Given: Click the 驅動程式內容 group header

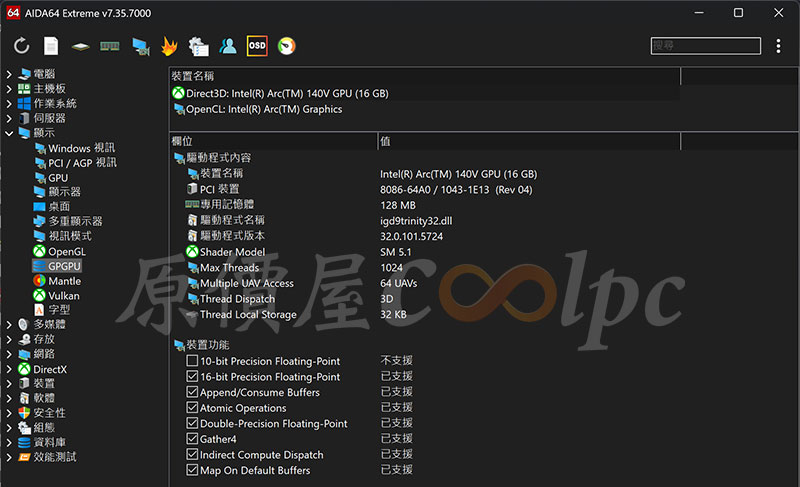Looking at the screenshot, I should click(213, 158).
